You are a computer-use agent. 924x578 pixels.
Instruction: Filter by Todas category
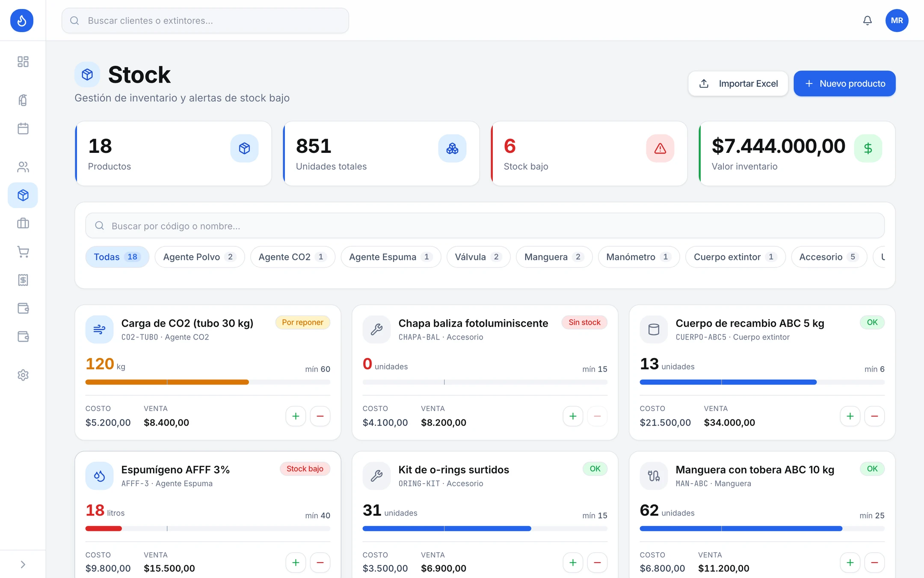click(117, 257)
